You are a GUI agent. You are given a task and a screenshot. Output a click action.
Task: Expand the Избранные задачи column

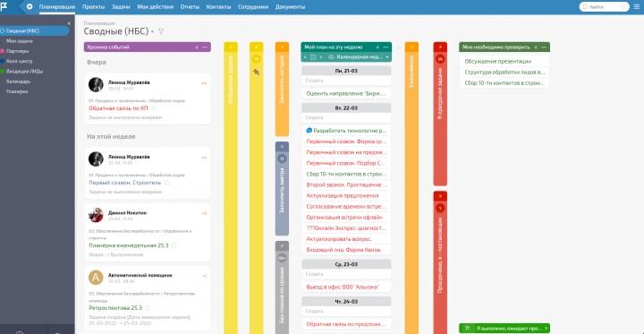(x=231, y=47)
